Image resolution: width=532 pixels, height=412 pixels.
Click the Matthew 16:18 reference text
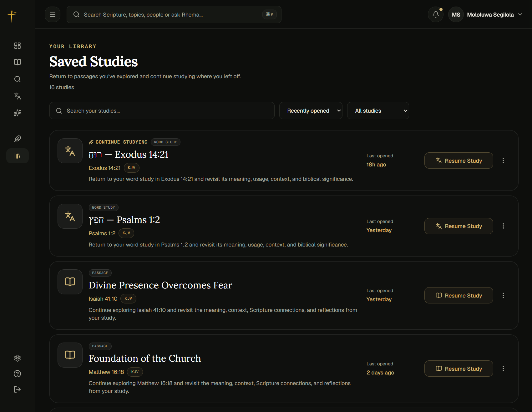pos(106,372)
